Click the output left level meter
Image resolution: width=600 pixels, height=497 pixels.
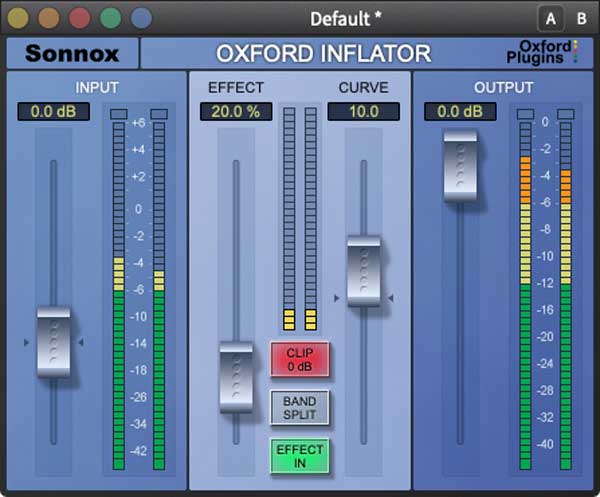click(x=525, y=296)
